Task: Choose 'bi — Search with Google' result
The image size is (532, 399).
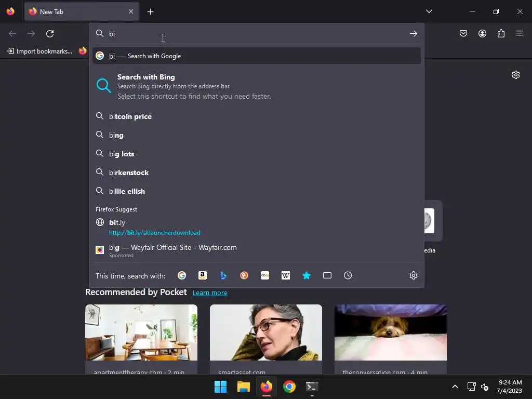Action: (x=257, y=56)
